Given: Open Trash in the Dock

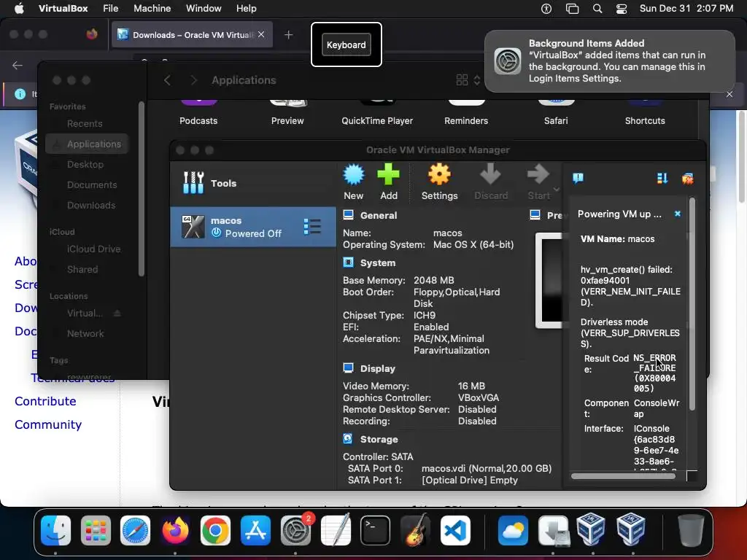Looking at the screenshot, I should [691, 530].
